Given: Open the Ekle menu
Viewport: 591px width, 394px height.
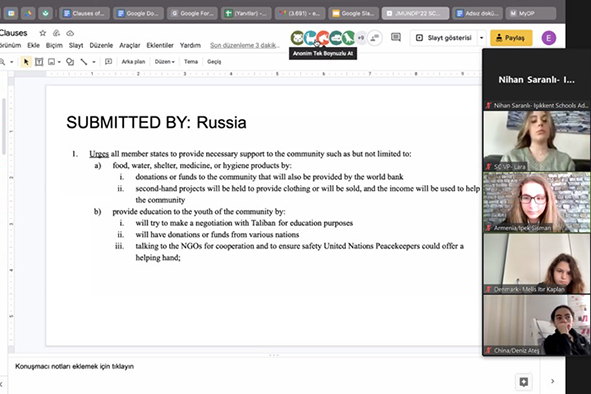Looking at the screenshot, I should 34,46.
